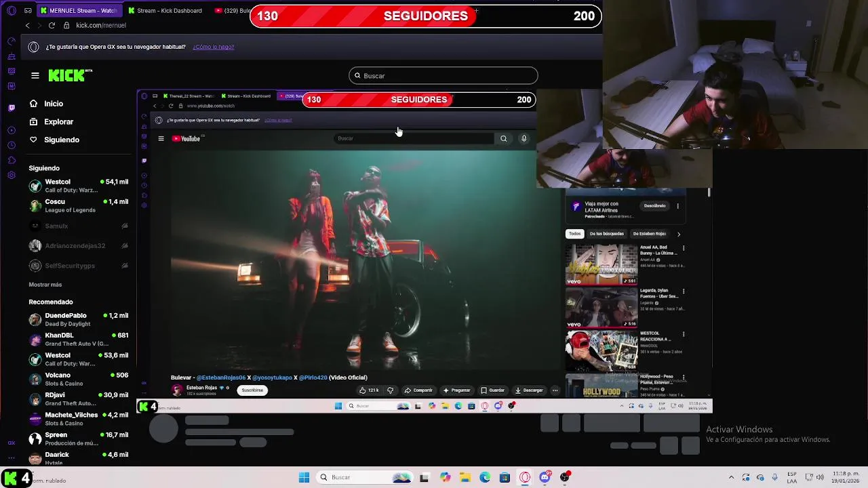The width and height of the screenshot is (868, 488).
Task: Expand the followed list with Mostrar más
Action: pyautogui.click(x=45, y=285)
